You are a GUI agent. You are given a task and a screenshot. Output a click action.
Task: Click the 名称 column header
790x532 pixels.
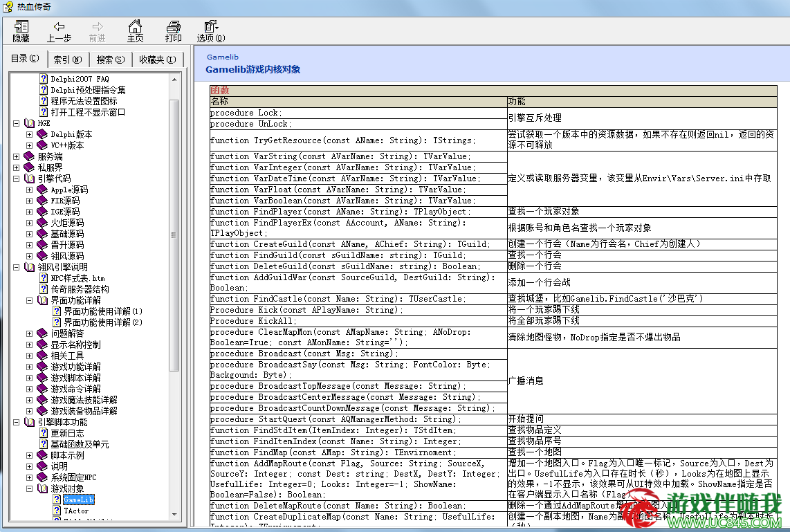pyautogui.click(x=358, y=101)
